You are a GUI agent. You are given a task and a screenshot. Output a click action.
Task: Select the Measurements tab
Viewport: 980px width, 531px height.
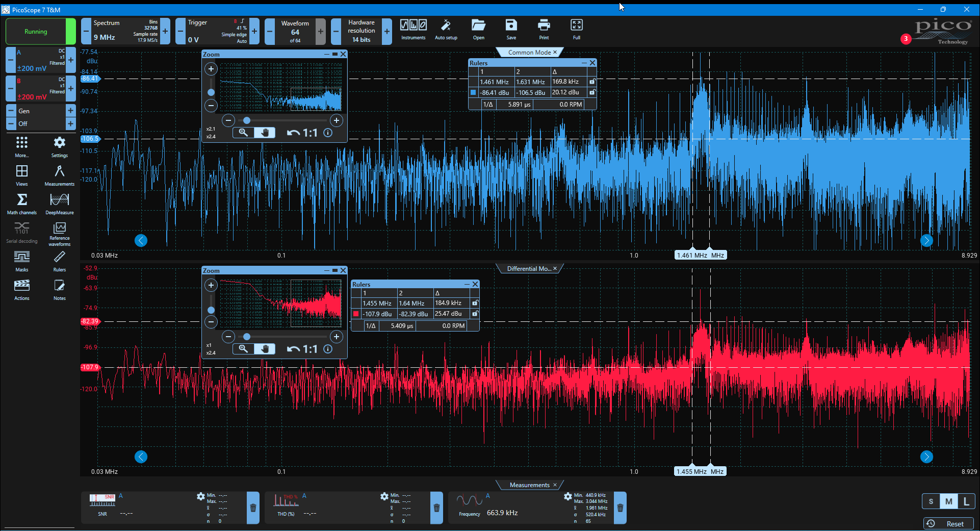coord(529,485)
